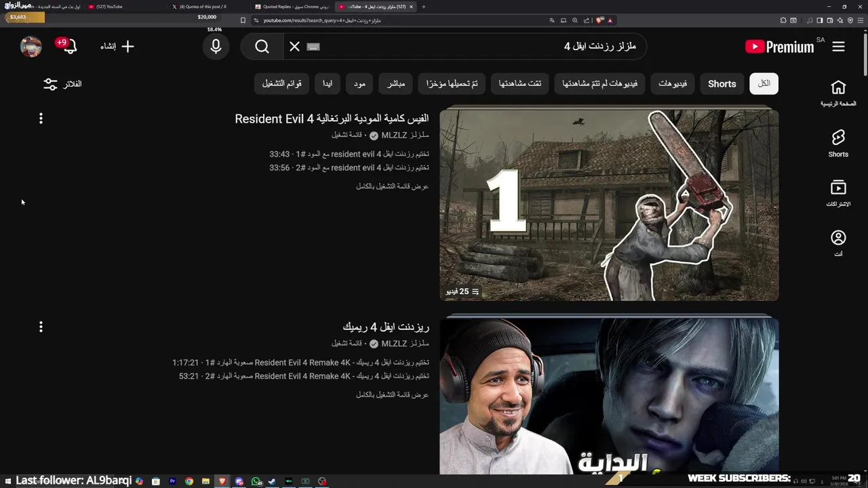Image resolution: width=868 pixels, height=488 pixels.
Task: Open Brave browser in the taskbar
Action: [x=222, y=481]
